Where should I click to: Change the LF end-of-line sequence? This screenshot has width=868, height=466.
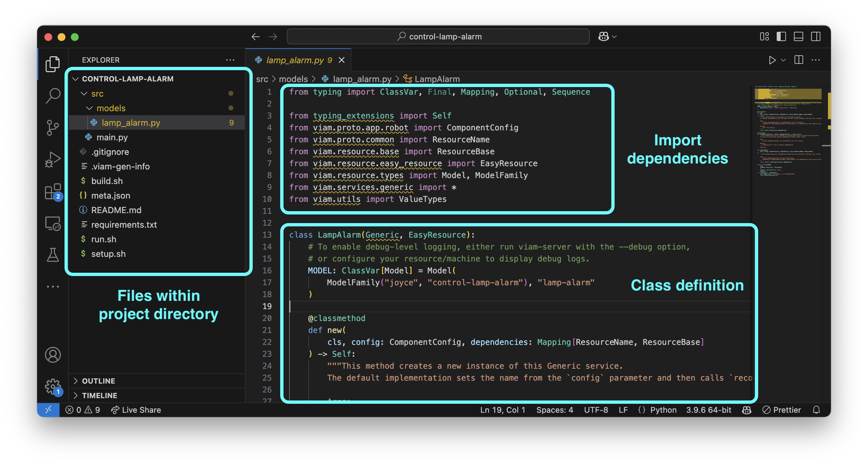click(x=623, y=410)
